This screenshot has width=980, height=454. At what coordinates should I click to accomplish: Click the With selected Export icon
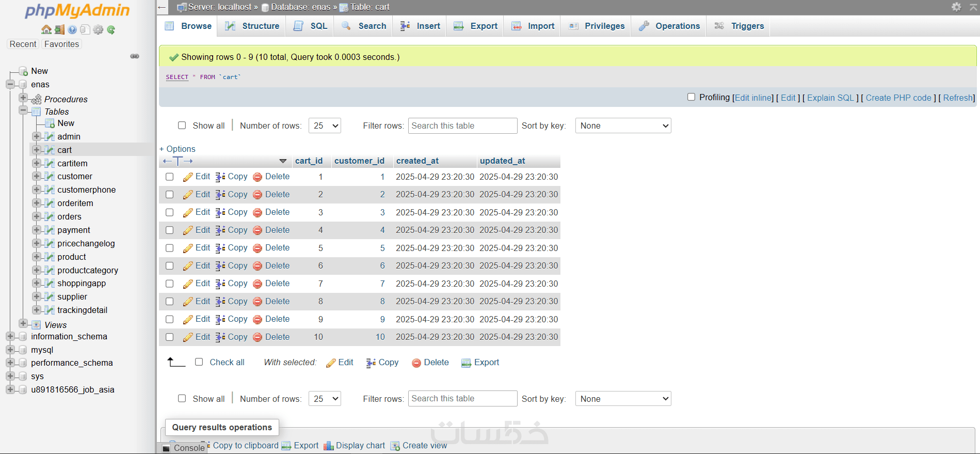[466, 363]
